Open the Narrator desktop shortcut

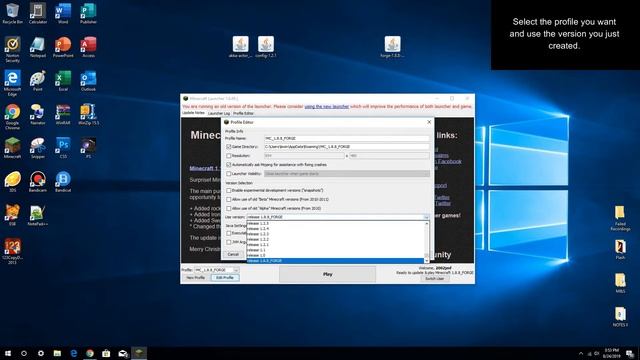38,114
